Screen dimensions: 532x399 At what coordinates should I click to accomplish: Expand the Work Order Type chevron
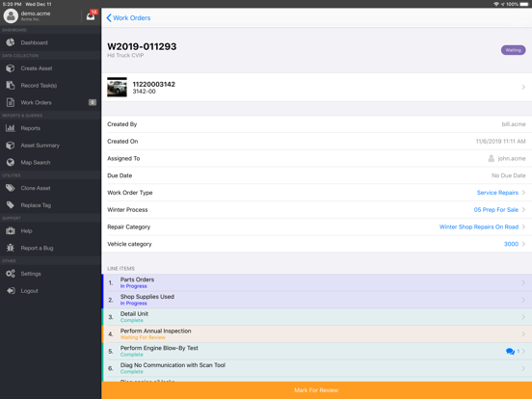point(523,193)
